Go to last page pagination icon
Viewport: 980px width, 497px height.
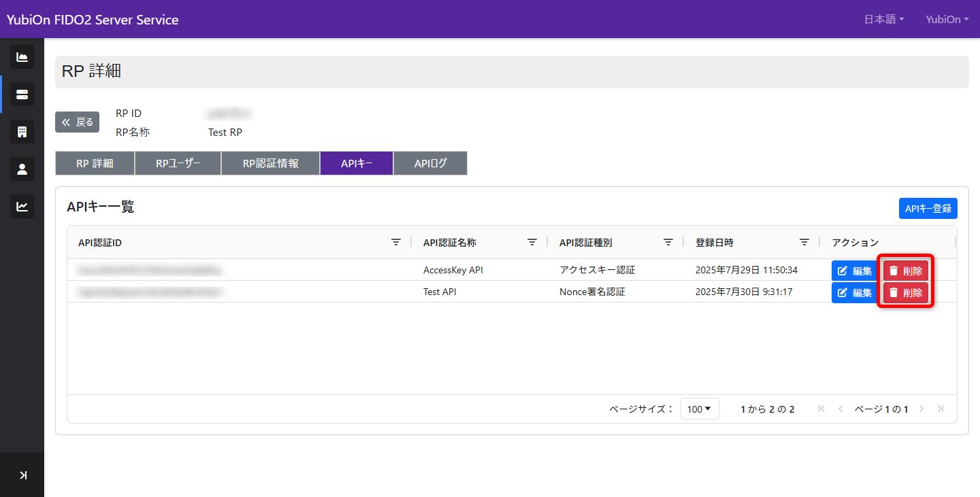click(x=941, y=409)
